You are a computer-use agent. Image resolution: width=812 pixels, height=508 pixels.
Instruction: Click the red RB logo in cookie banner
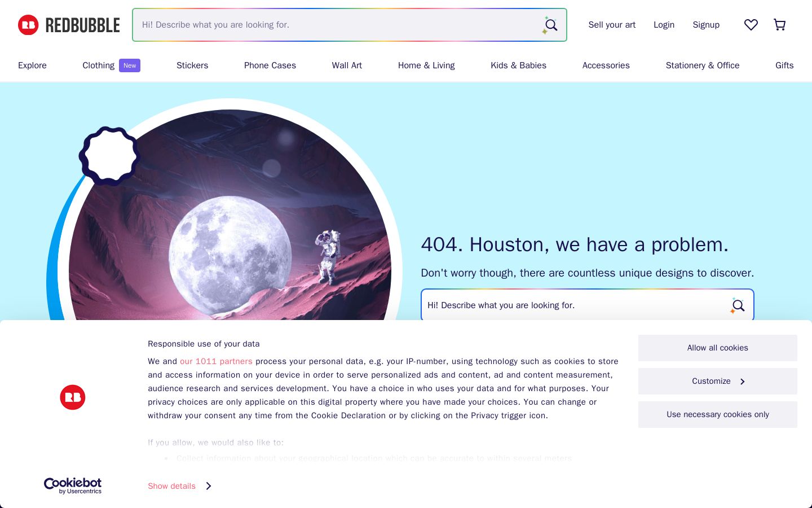[x=73, y=397]
